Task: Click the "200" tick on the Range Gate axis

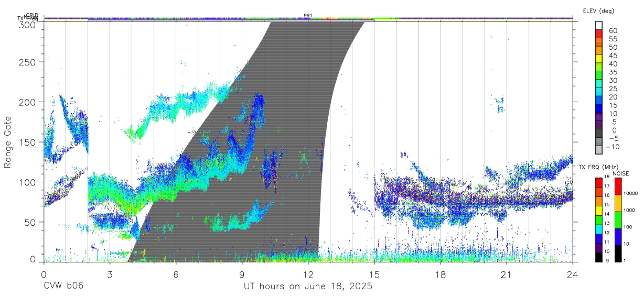Action: tap(27, 102)
